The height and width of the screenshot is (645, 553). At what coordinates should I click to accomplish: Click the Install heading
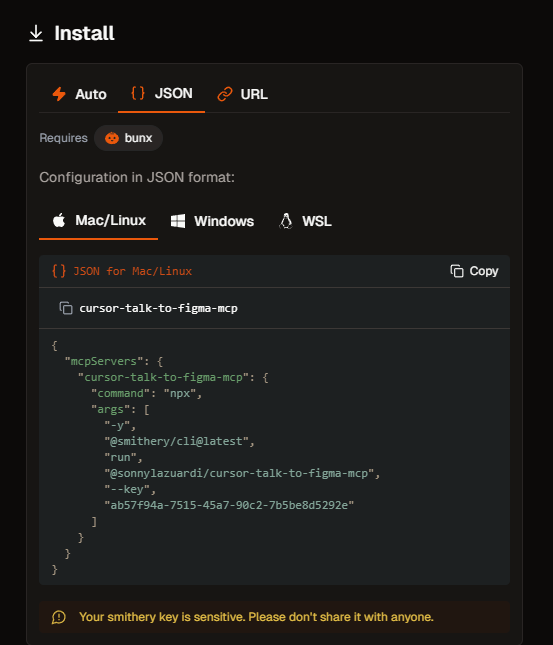click(84, 33)
